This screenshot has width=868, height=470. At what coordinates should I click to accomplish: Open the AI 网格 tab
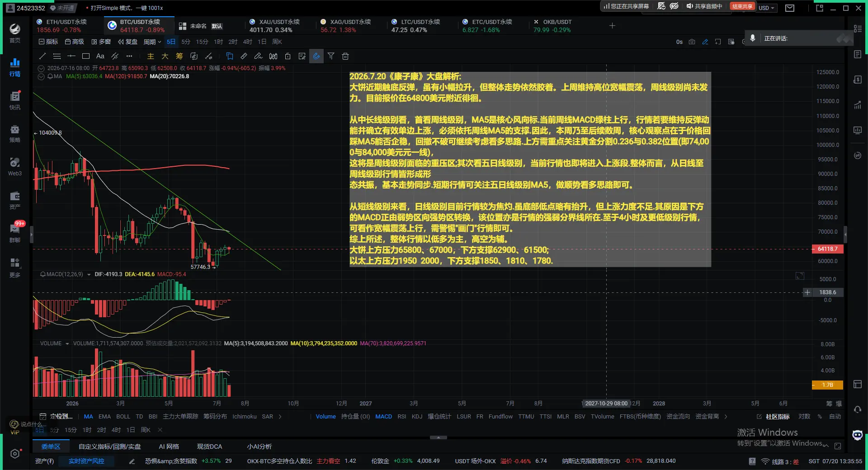169,446
